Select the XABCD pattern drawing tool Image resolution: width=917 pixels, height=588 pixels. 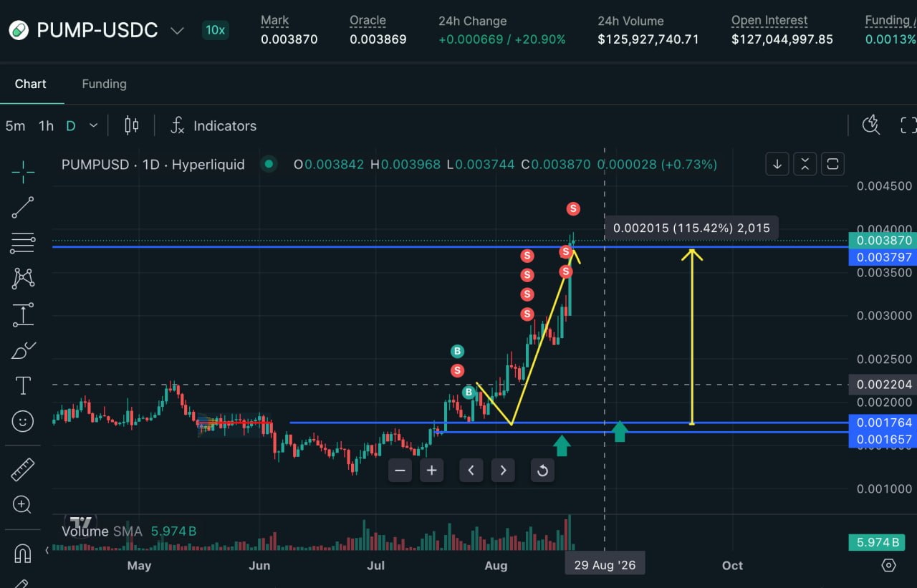tap(23, 279)
